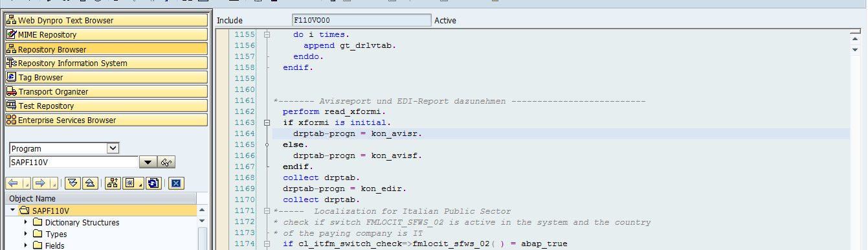Click the collapse all nodes icon
The height and width of the screenshot is (250, 868).
pos(90,183)
